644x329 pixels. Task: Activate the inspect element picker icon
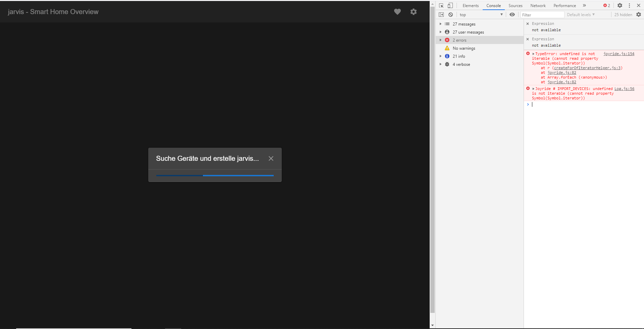click(441, 5)
